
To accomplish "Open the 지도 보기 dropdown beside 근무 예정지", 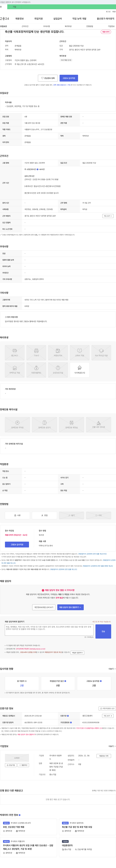I will tap(108, 216).
